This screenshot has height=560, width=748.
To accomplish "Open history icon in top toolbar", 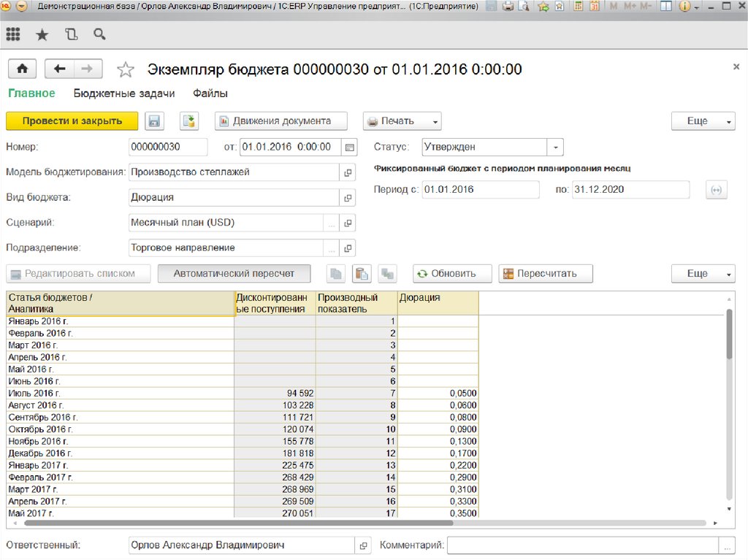I will click(71, 34).
